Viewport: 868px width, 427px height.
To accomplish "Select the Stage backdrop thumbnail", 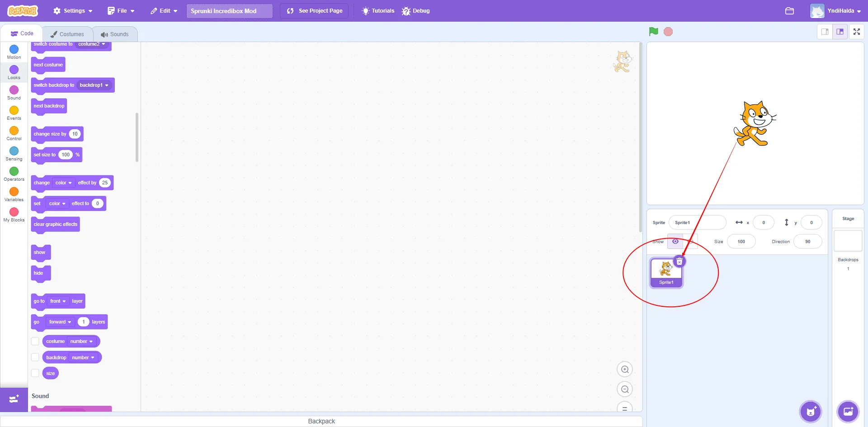I will [848, 241].
